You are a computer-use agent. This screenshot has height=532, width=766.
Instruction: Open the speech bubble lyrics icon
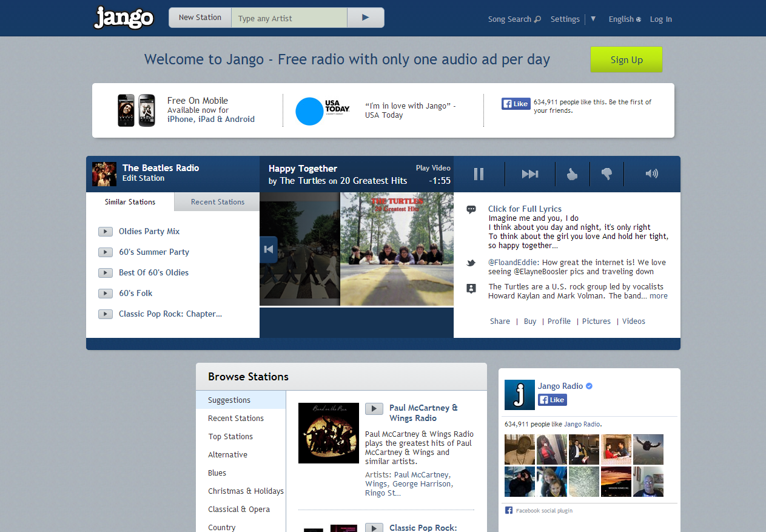pos(471,209)
